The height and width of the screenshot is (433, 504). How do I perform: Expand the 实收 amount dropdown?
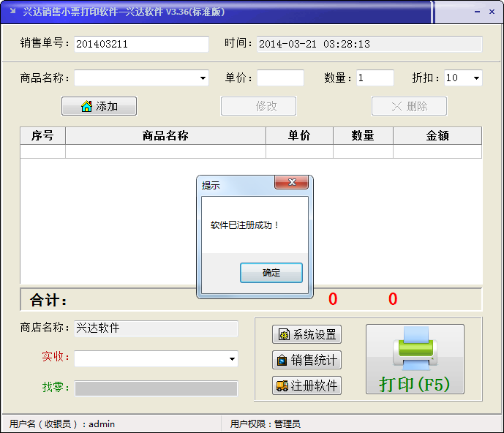(232, 359)
